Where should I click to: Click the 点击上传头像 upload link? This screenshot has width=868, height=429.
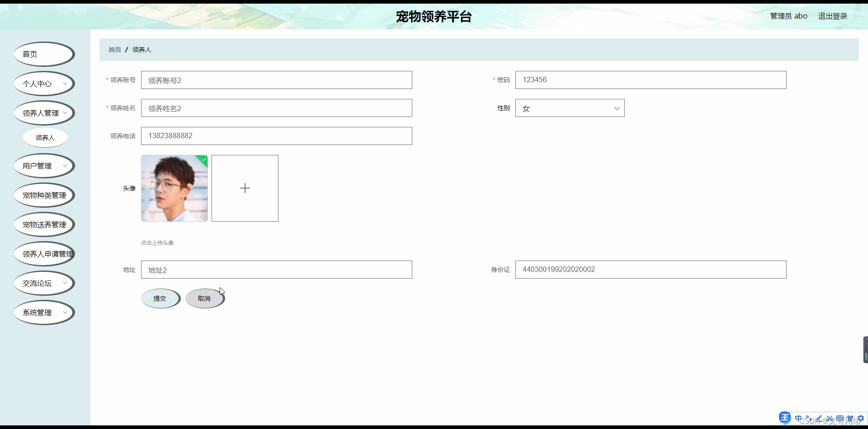coord(157,242)
